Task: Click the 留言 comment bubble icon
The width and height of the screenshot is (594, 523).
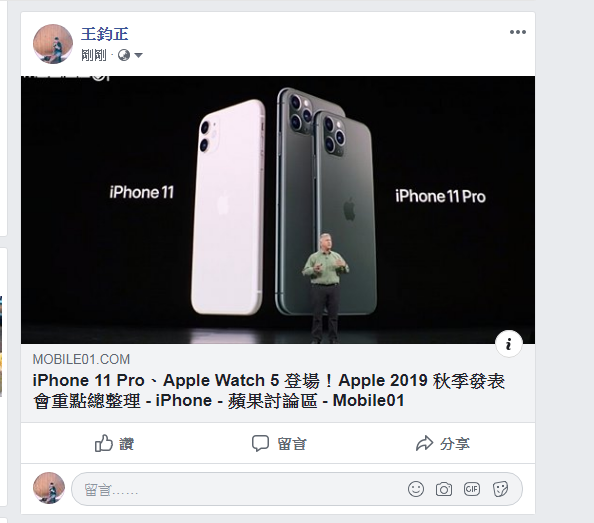Action: [x=260, y=443]
